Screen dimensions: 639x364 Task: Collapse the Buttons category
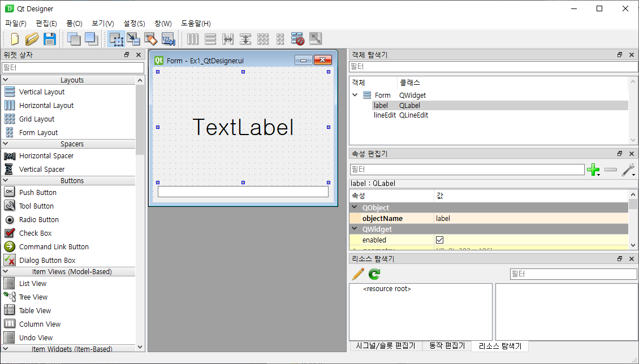[x=6, y=180]
